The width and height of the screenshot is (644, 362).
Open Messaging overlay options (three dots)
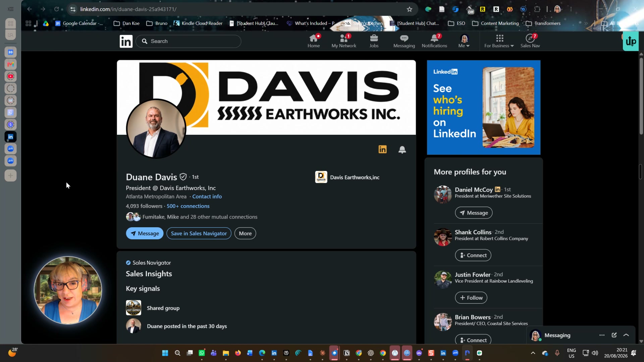click(602, 335)
